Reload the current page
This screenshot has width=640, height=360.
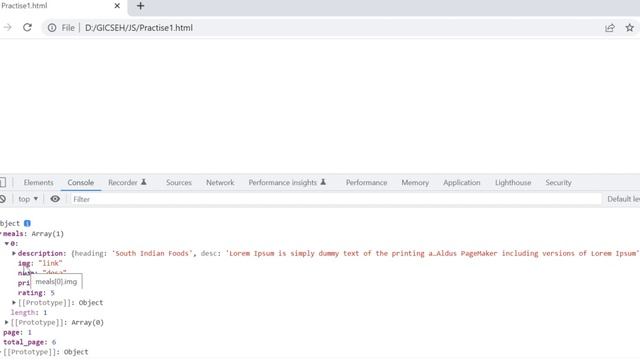click(27, 27)
